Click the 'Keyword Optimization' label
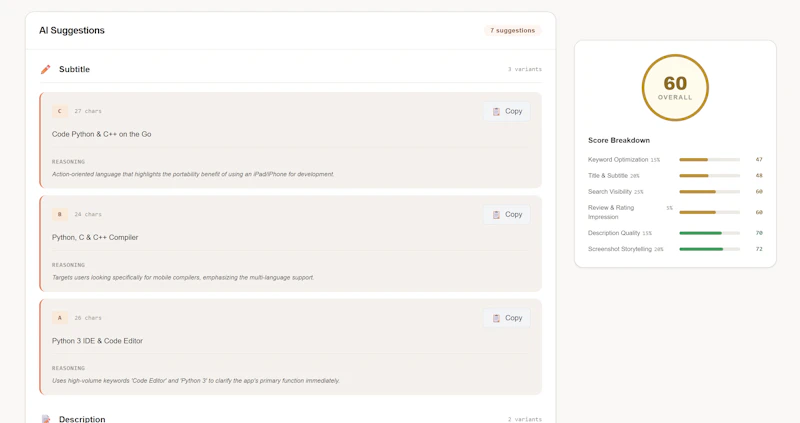 618,160
